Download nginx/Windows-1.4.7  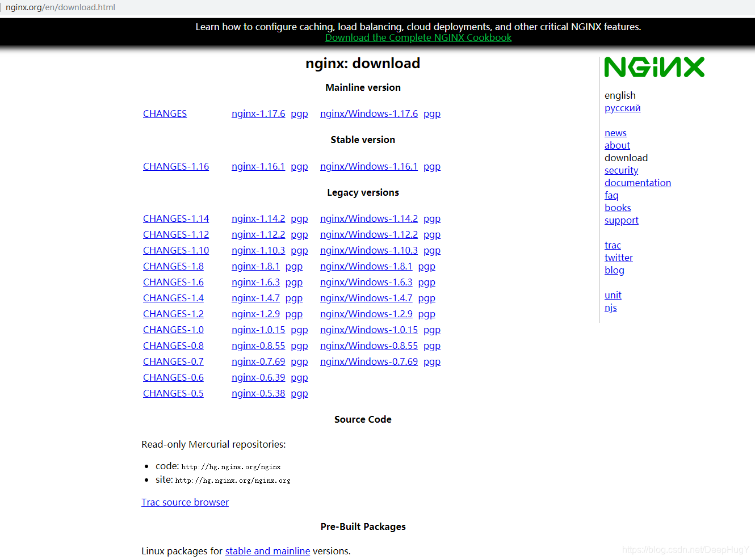coord(366,298)
